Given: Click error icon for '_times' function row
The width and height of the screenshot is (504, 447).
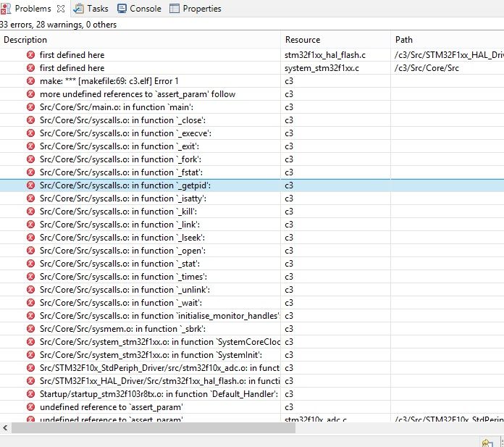Looking at the screenshot, I should 30,277.
